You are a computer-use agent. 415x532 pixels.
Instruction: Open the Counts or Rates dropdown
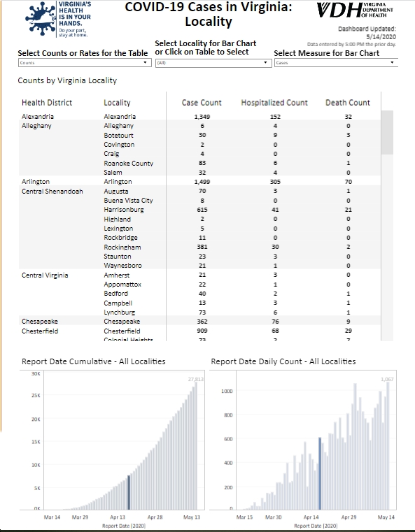coord(85,63)
